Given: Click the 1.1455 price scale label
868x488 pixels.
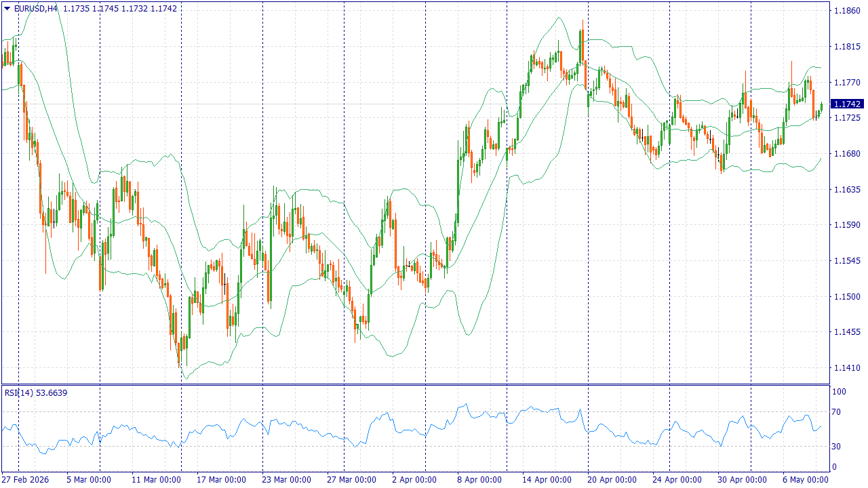Looking at the screenshot, I should tap(846, 331).
